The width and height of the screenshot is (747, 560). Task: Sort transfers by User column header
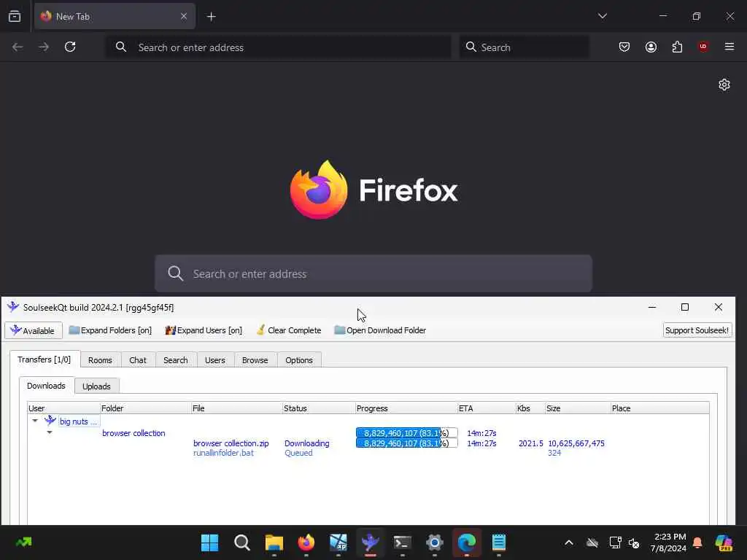(x=64, y=408)
